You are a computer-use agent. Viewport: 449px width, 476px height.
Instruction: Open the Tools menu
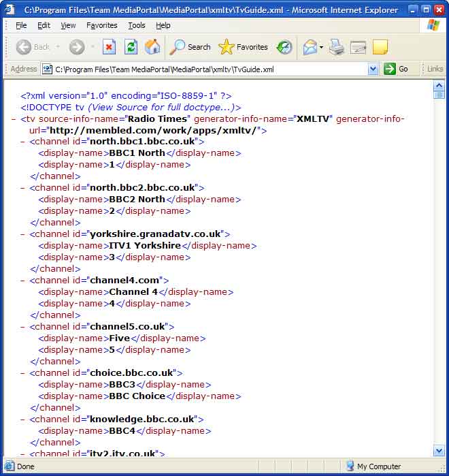(x=137, y=25)
